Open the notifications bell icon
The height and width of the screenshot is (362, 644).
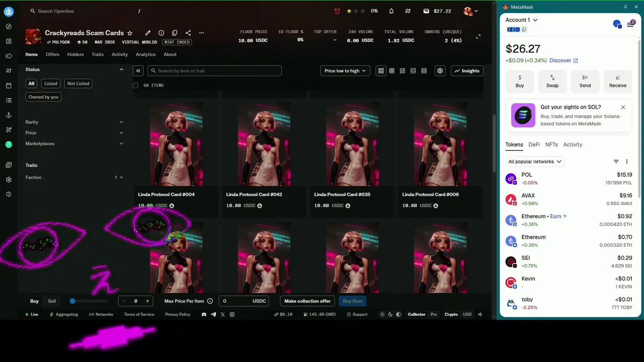[x=391, y=11]
